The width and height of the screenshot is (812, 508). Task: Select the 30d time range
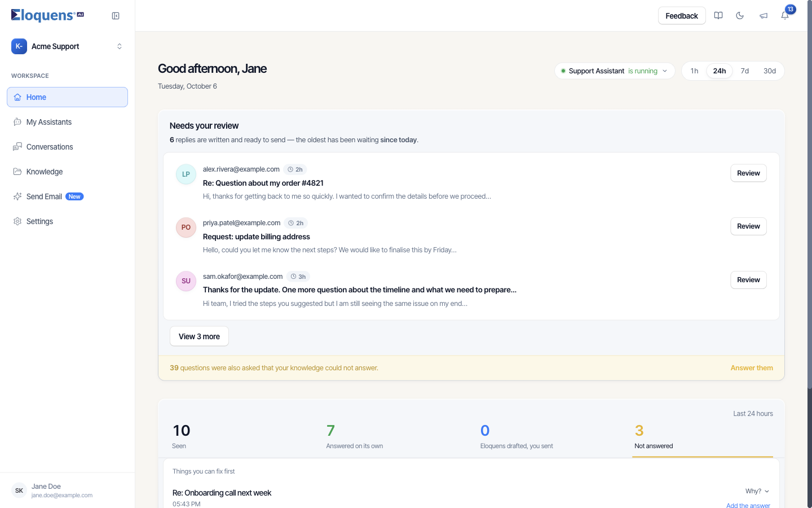[770, 71]
